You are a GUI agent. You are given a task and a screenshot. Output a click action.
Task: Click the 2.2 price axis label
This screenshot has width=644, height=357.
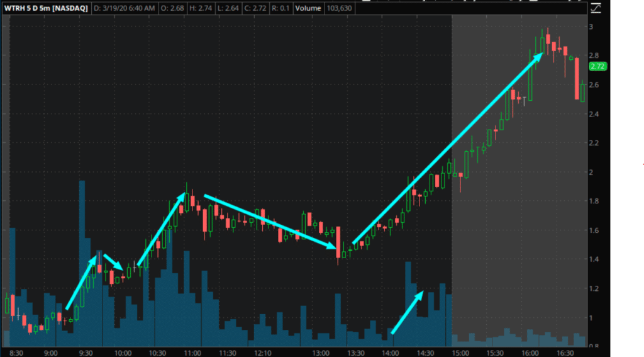(x=594, y=143)
